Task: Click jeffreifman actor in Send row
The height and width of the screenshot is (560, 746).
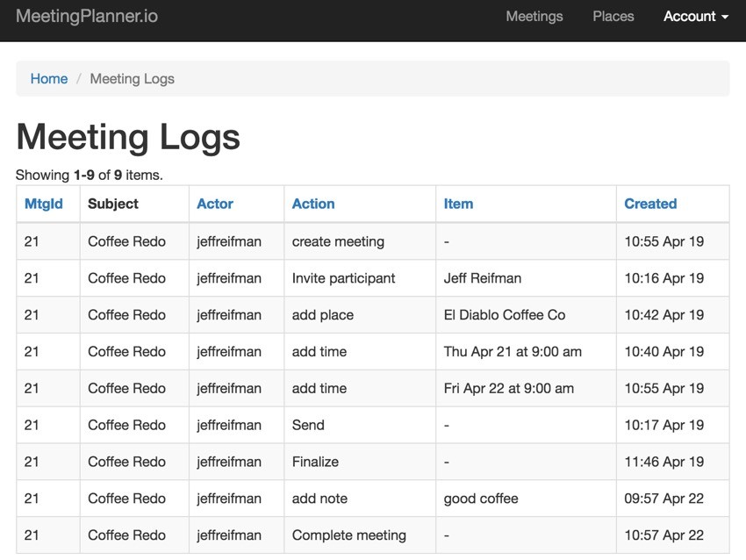Action: [x=236, y=425]
